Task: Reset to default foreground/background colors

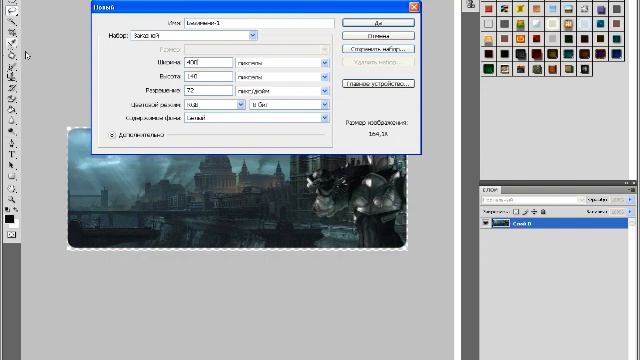Action: (x=7, y=209)
